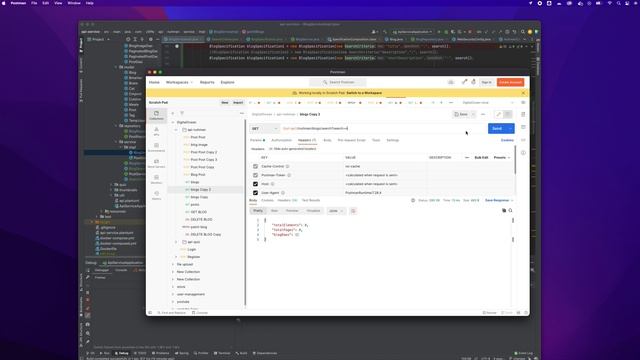
Task: Open the info icon in right sidebar
Action: tap(523, 153)
